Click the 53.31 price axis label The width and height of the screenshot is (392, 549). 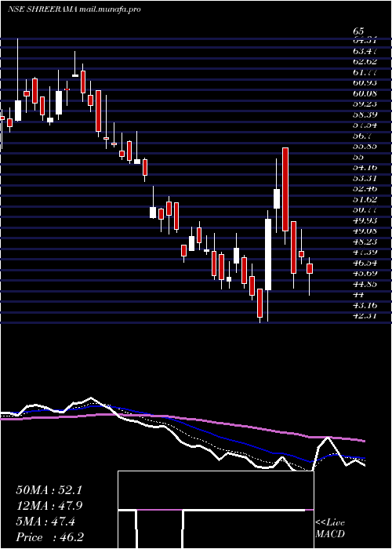[x=365, y=178]
